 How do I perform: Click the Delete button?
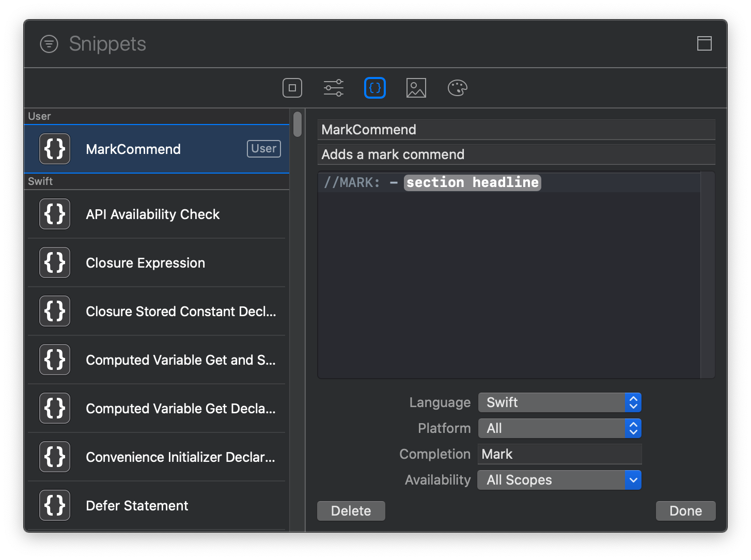click(351, 510)
